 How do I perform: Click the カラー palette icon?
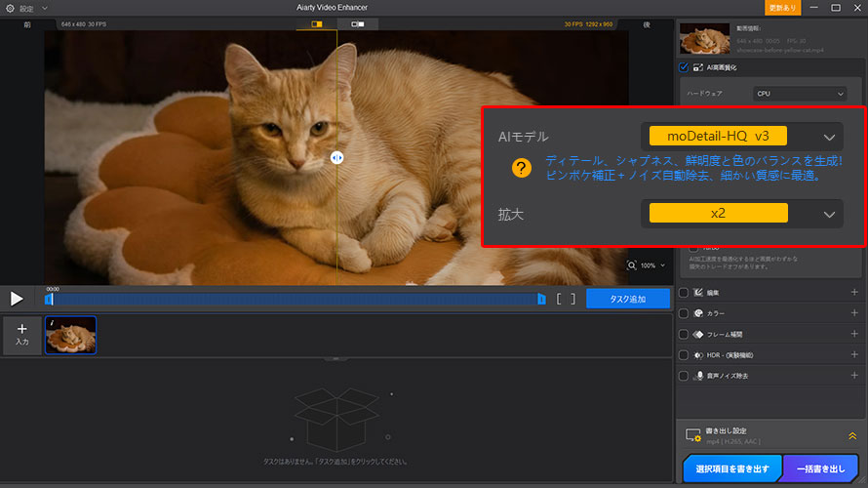coord(698,313)
